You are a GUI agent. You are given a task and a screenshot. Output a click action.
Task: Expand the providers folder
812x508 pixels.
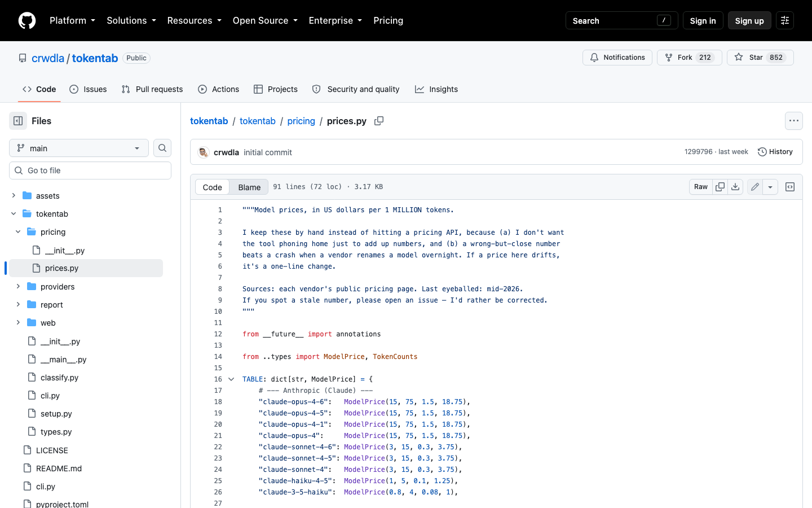(18, 287)
